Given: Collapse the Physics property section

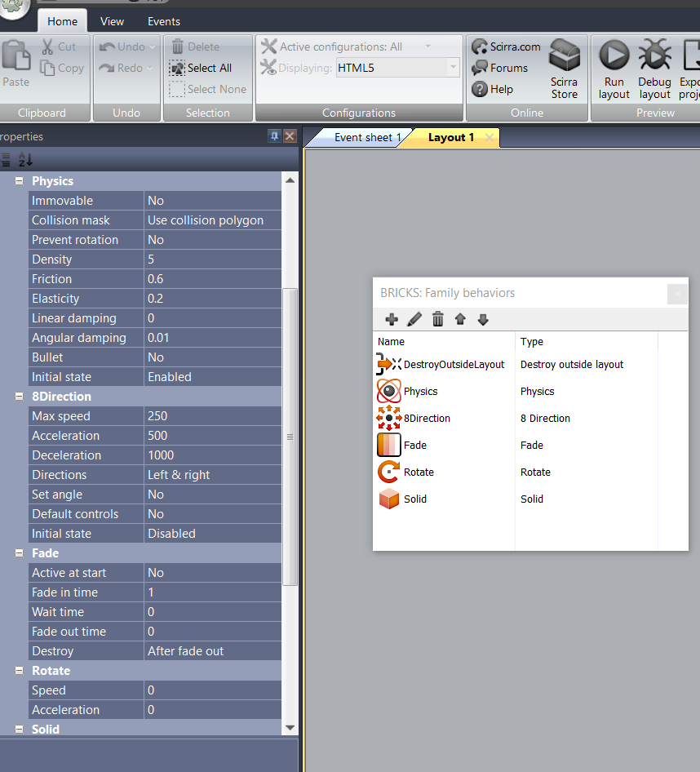Looking at the screenshot, I should [x=19, y=181].
